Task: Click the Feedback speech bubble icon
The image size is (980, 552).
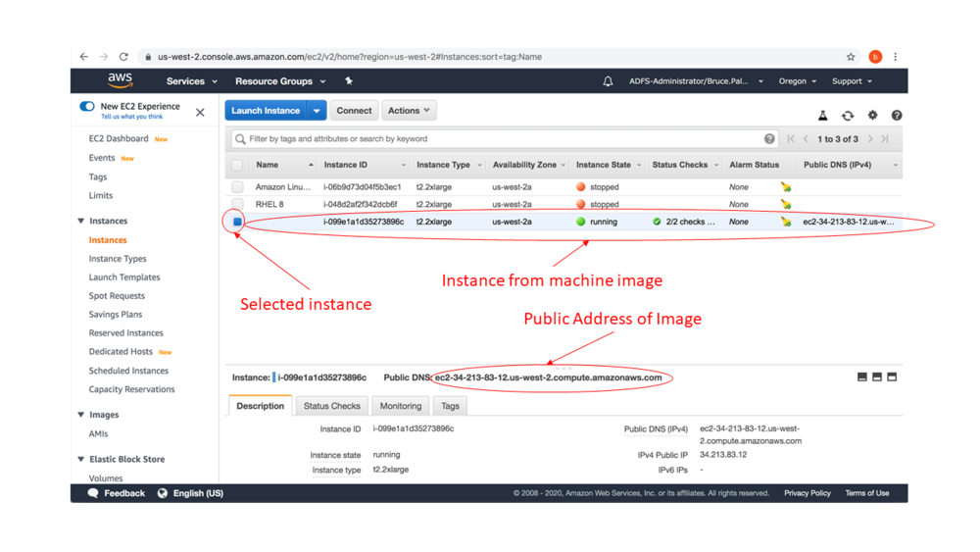Action: 93,493
